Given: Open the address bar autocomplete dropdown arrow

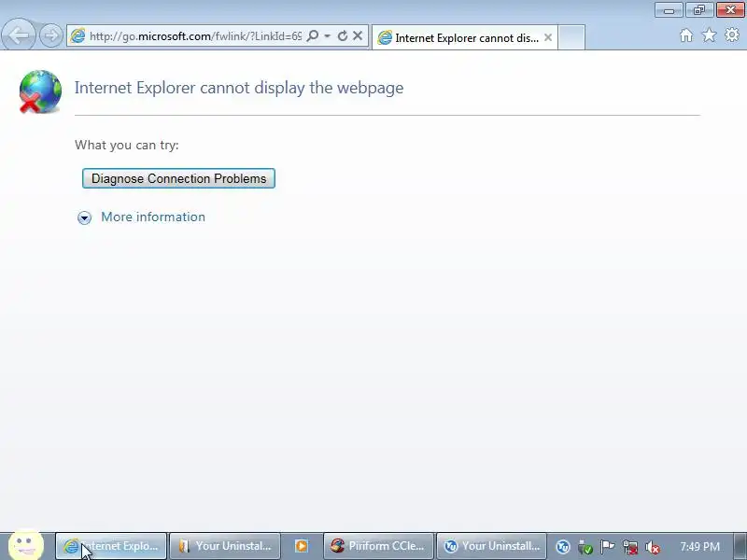Looking at the screenshot, I should 328,35.
